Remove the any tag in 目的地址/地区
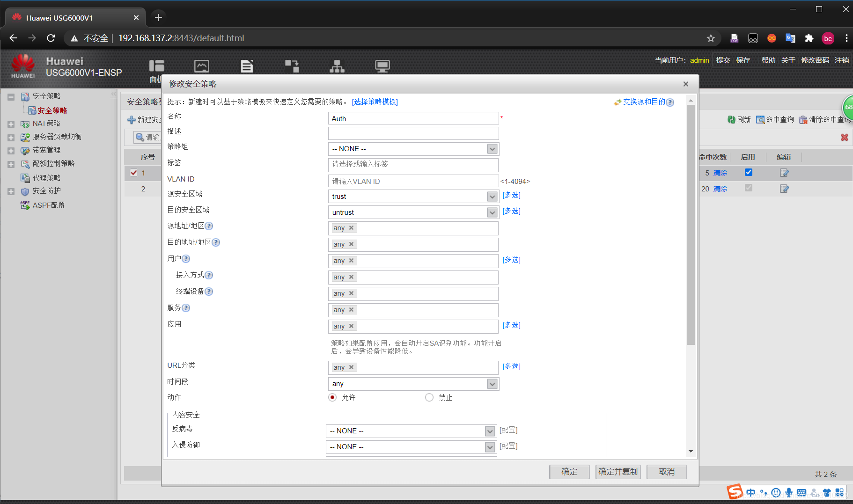The image size is (853, 504). coord(351,244)
